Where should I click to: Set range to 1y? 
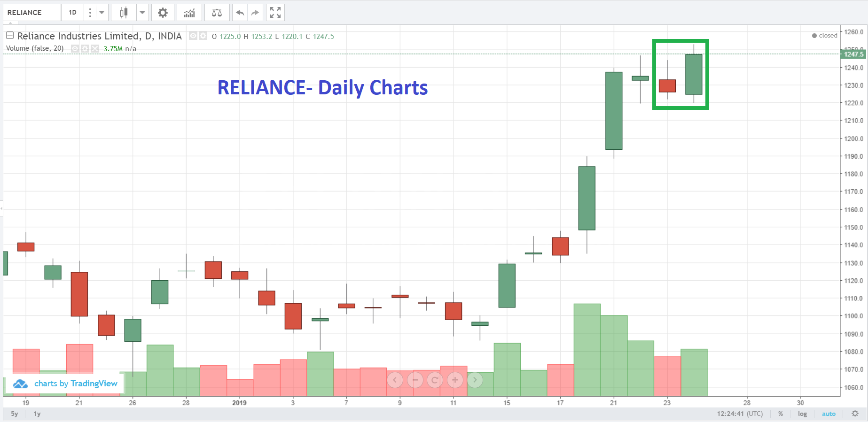tap(37, 414)
